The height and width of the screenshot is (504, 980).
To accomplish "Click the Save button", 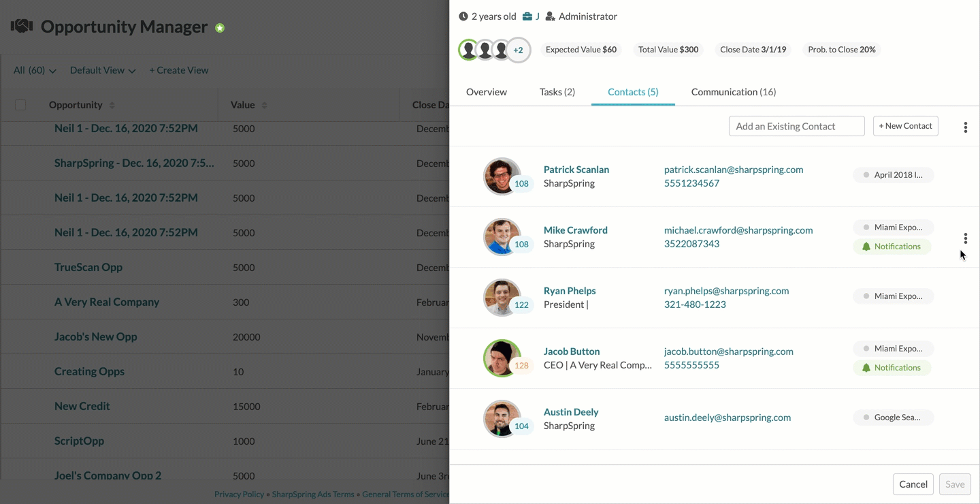I will [955, 484].
